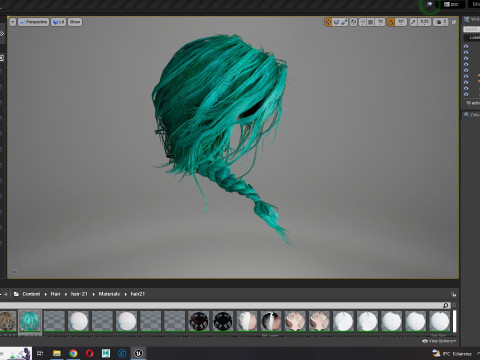
Task: Click the content browser vertical scrollbar
Action: [454, 321]
